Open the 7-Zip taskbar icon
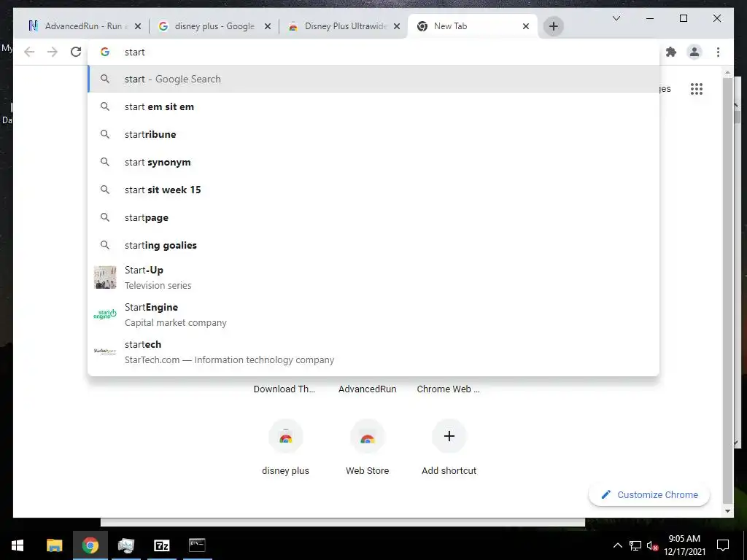This screenshot has height=560, width=747. click(161, 545)
